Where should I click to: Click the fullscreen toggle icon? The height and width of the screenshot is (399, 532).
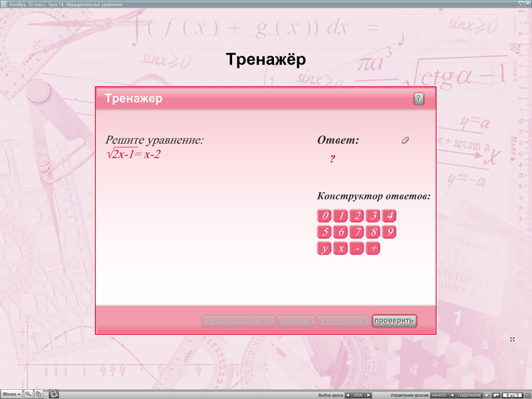[x=512, y=339]
